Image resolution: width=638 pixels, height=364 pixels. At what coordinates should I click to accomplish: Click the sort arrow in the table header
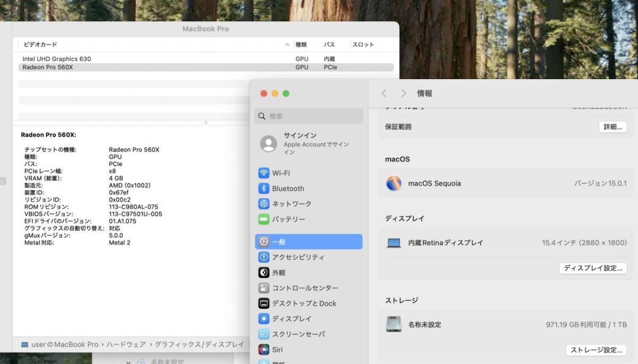pos(288,45)
